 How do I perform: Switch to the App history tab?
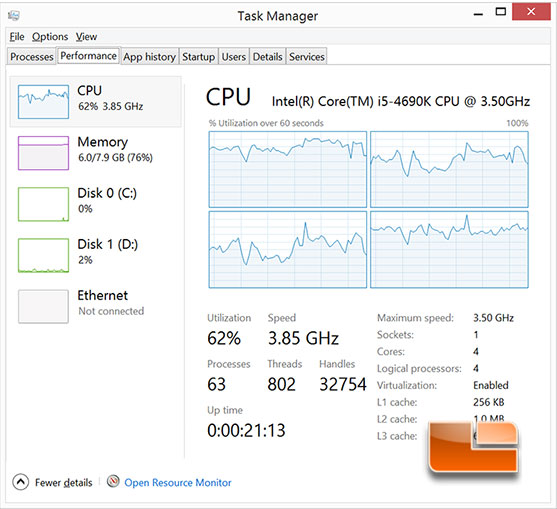click(x=150, y=56)
